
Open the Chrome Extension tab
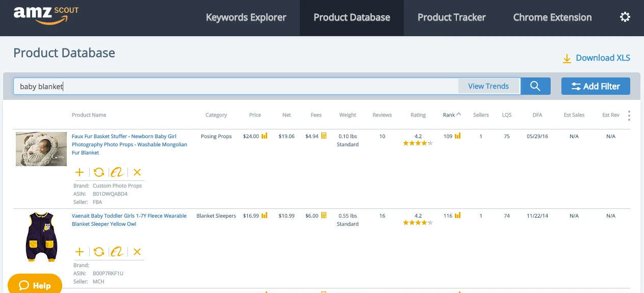[552, 18]
